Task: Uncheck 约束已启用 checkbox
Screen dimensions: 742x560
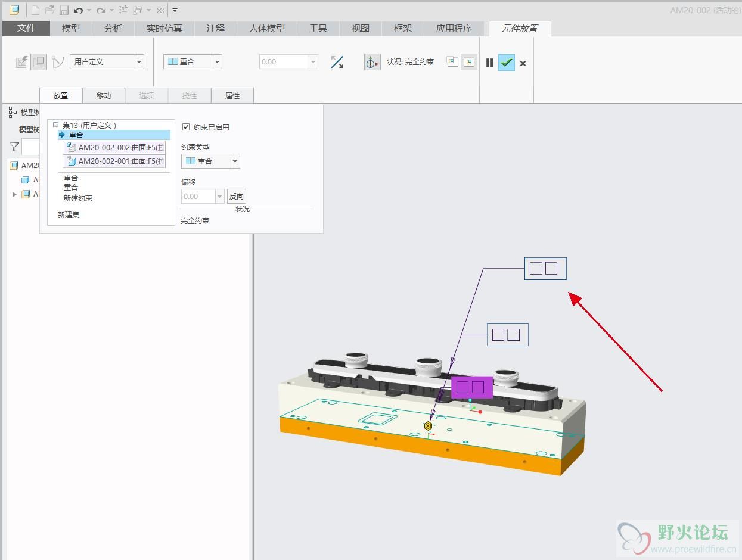Action: pos(186,127)
